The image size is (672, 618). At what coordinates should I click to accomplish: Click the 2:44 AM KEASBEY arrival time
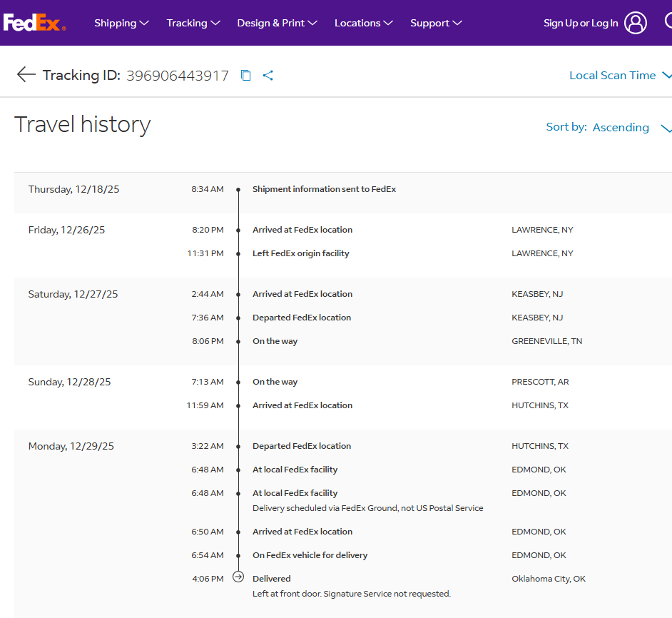pyautogui.click(x=208, y=294)
